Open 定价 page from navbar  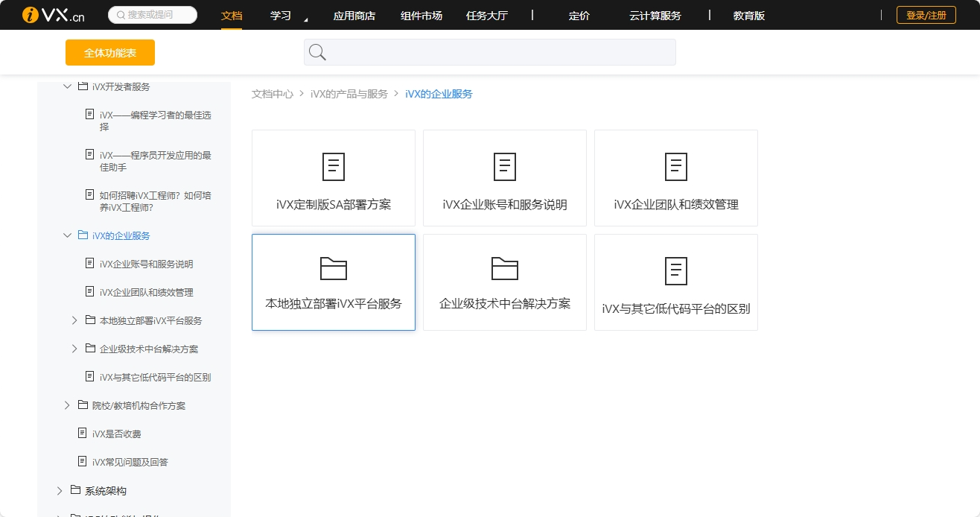(579, 16)
